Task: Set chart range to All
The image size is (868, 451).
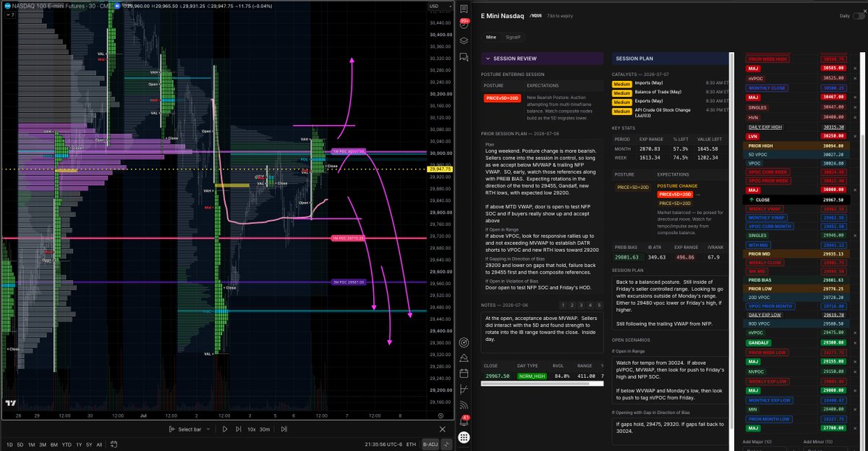Action: [99, 444]
